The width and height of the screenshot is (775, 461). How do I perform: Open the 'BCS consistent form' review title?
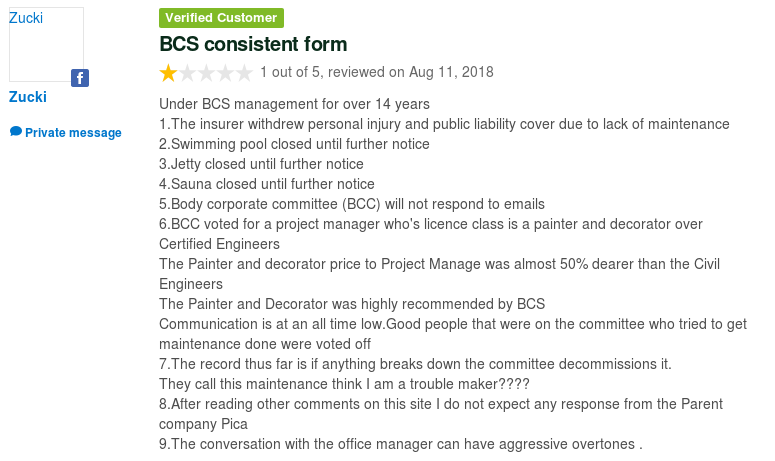coord(253,44)
